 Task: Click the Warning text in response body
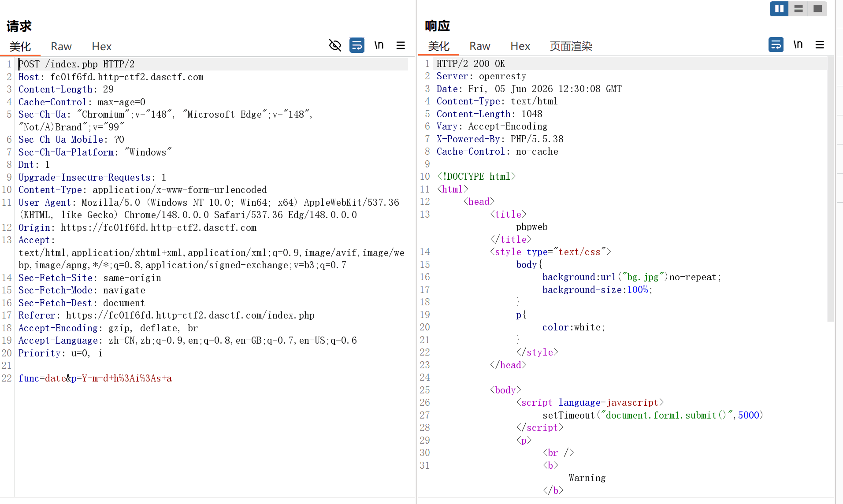tap(587, 478)
